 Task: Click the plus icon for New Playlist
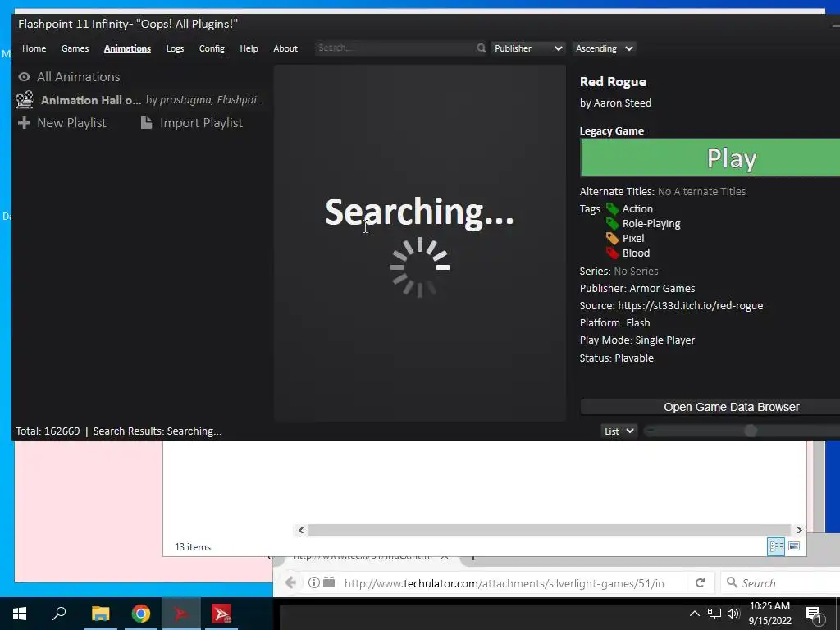click(x=24, y=123)
